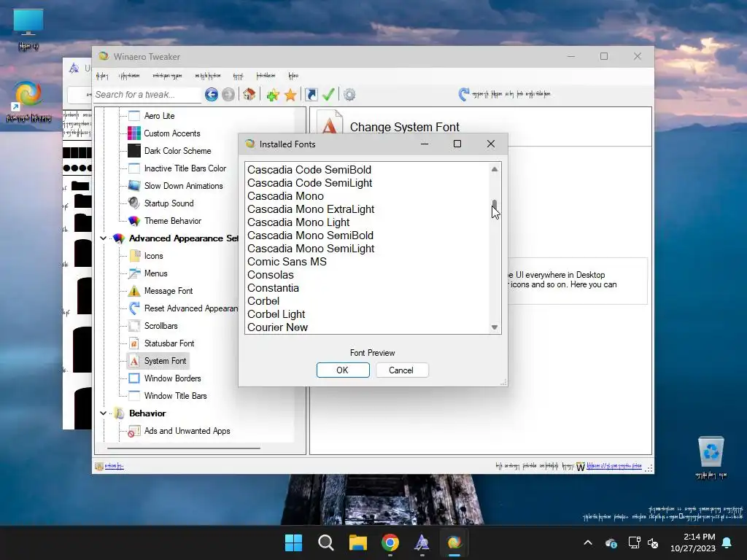This screenshot has width=747, height=560.
Task: Click the status bar link at left
Action: (114, 466)
